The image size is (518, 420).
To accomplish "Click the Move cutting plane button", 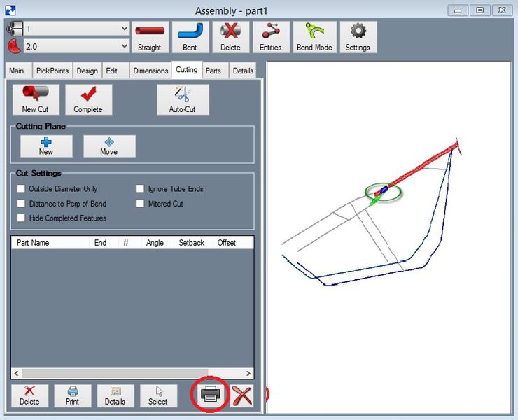I will (109, 146).
